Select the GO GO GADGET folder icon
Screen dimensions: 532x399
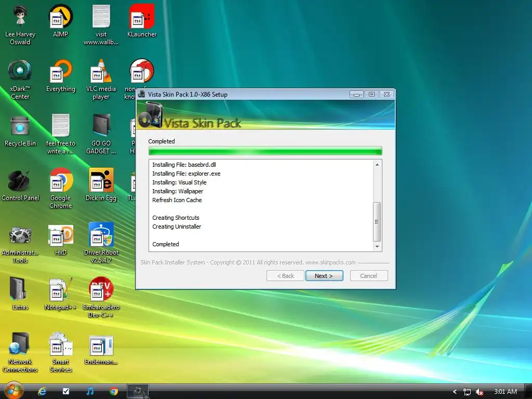(101, 134)
